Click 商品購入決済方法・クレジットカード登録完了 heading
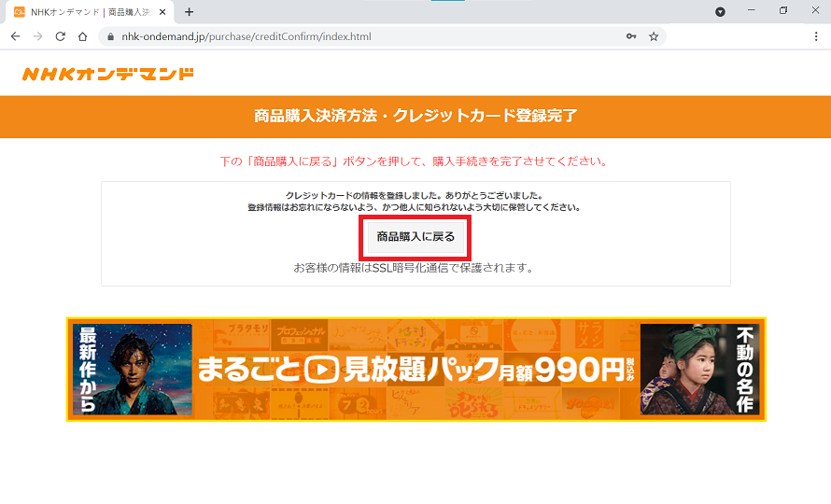 [415, 116]
